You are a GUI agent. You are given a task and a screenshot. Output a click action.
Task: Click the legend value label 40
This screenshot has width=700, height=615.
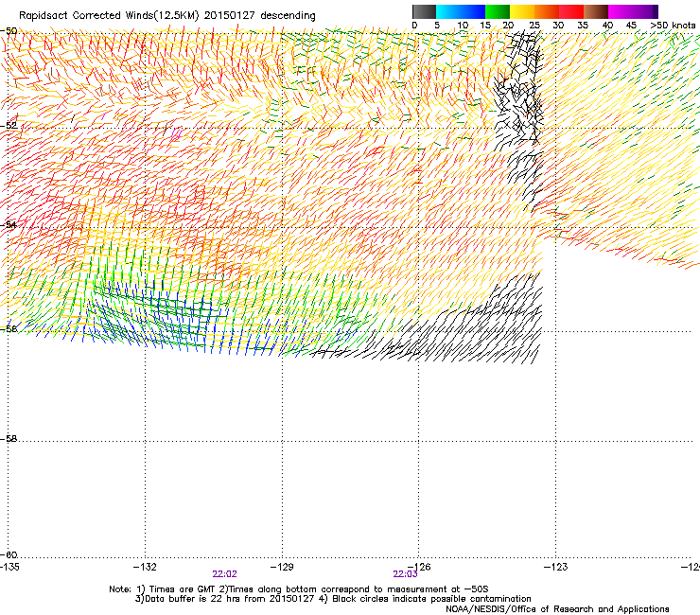(x=607, y=26)
